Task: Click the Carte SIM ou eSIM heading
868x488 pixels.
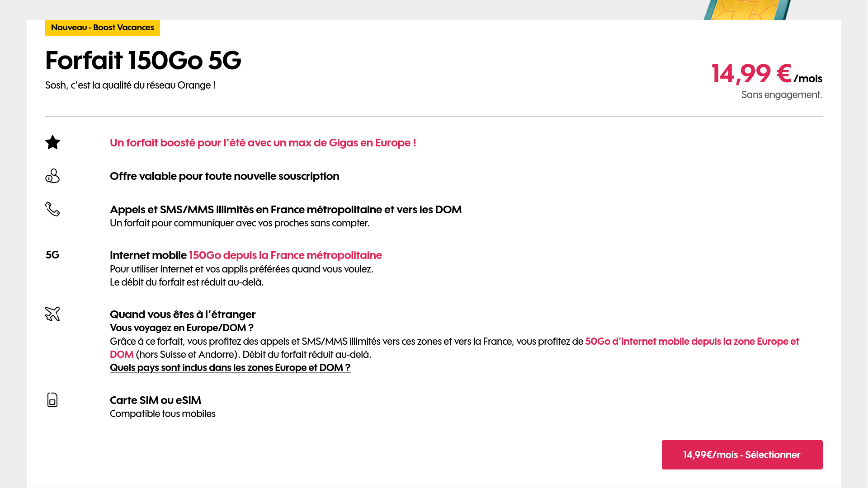Action: pos(156,400)
